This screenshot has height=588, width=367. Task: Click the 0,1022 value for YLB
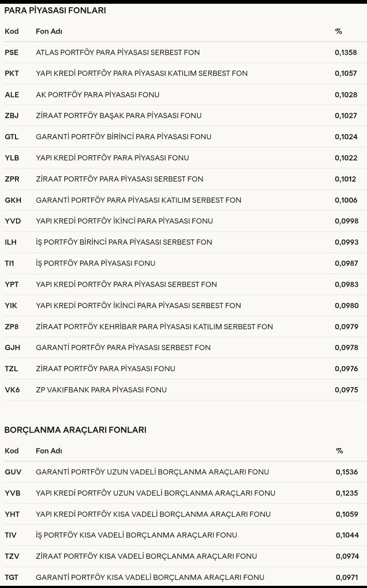346,158
